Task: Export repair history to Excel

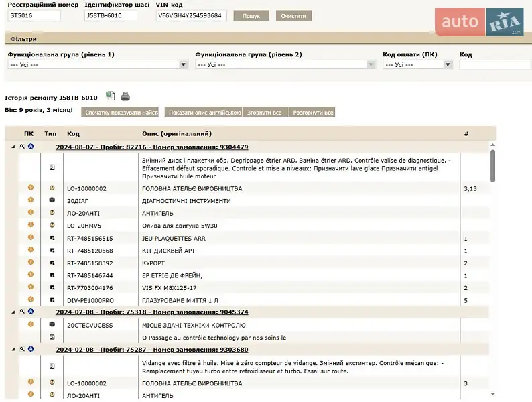Action: click(x=111, y=96)
